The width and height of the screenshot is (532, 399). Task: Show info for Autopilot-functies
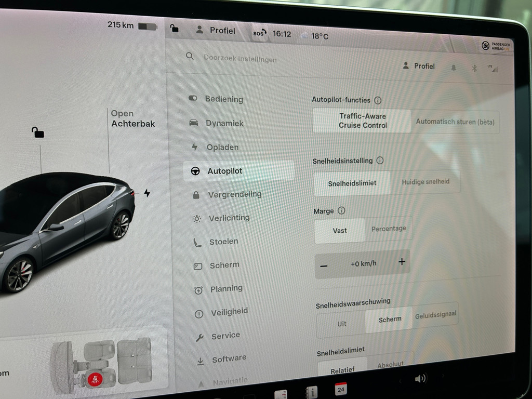pyautogui.click(x=378, y=100)
